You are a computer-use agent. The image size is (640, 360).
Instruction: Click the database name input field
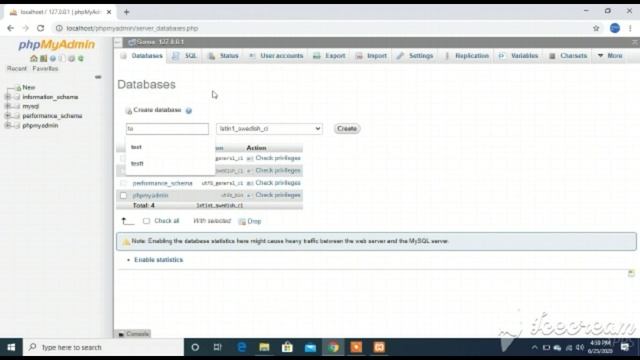167,129
